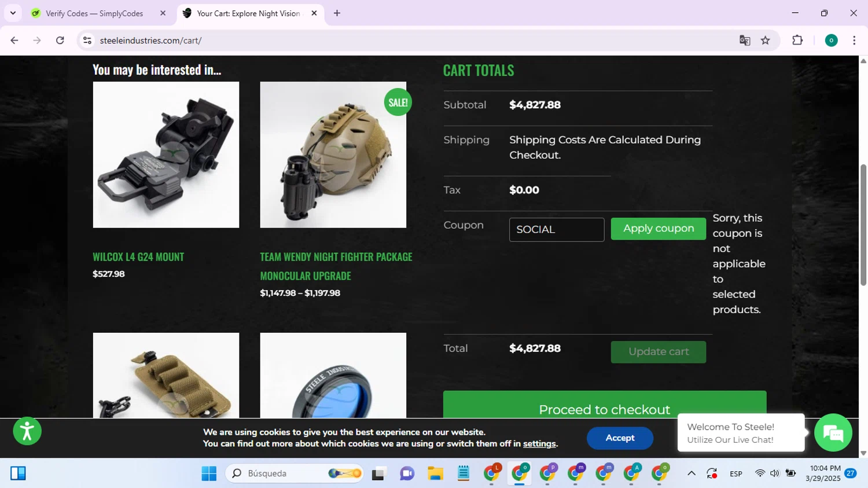Bookmark this page with the star icon
The width and height of the screenshot is (868, 488).
[x=766, y=41]
